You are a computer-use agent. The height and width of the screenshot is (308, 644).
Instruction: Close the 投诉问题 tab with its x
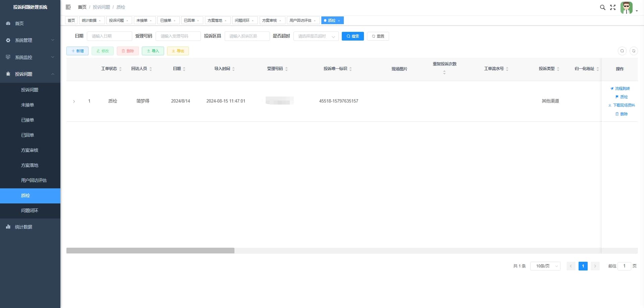click(127, 21)
